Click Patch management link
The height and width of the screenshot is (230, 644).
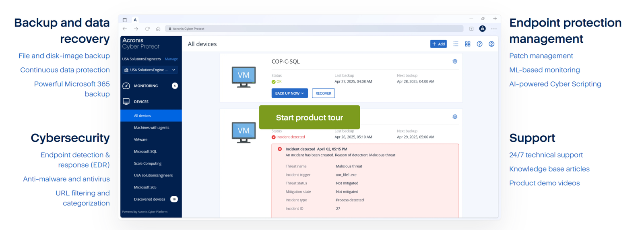[x=541, y=56]
